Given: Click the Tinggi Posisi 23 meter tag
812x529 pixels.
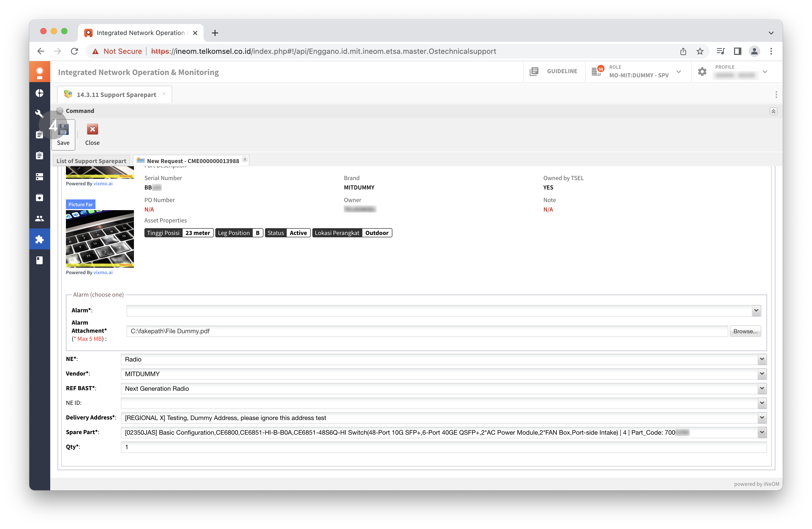Looking at the screenshot, I should point(179,233).
